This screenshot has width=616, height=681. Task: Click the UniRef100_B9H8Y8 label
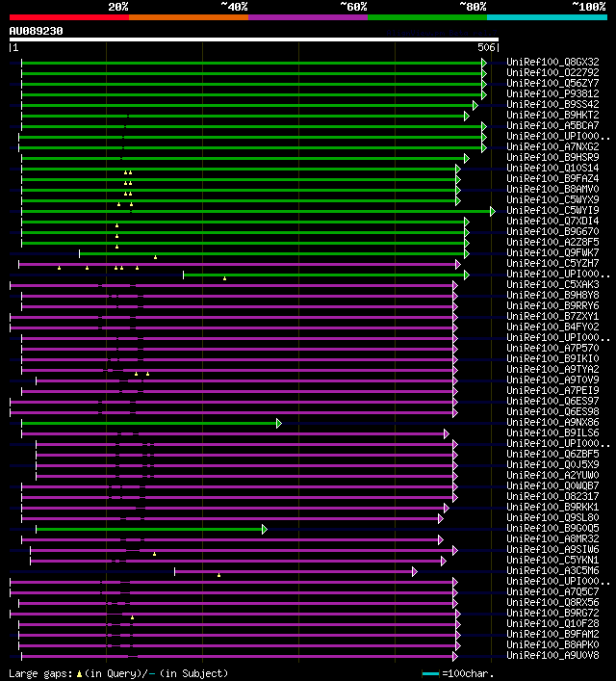[x=552, y=295]
